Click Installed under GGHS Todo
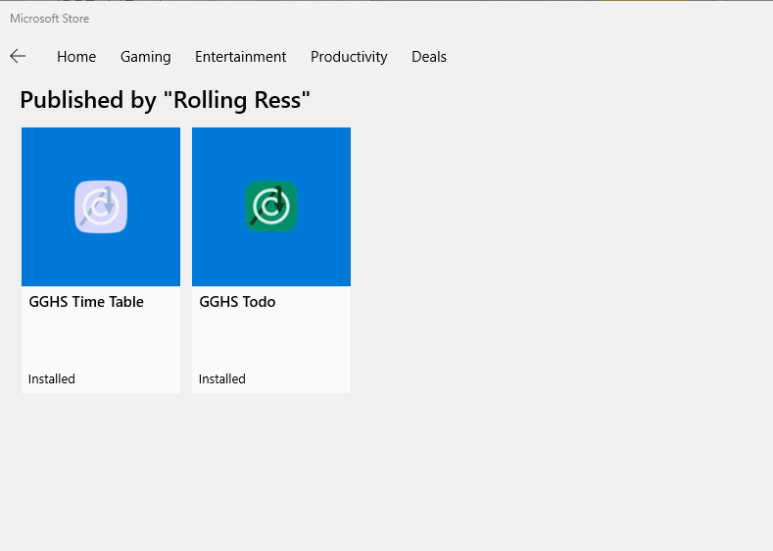This screenshot has height=551, width=773. tap(222, 379)
